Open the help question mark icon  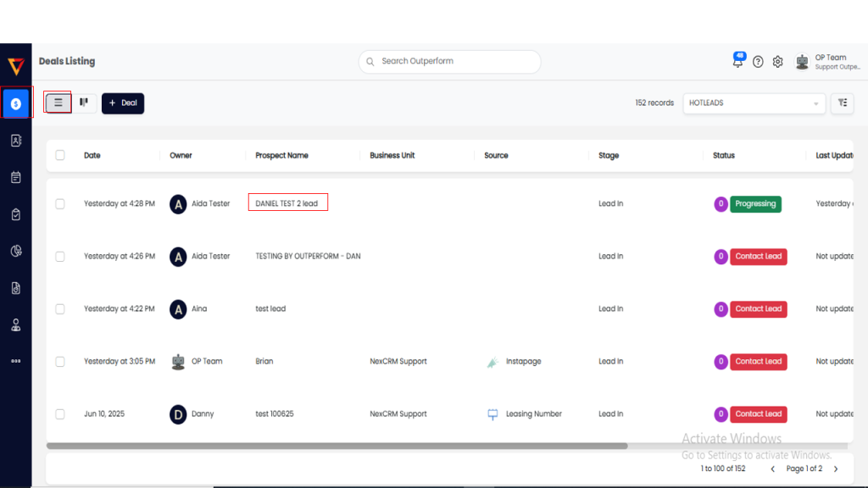[758, 62]
